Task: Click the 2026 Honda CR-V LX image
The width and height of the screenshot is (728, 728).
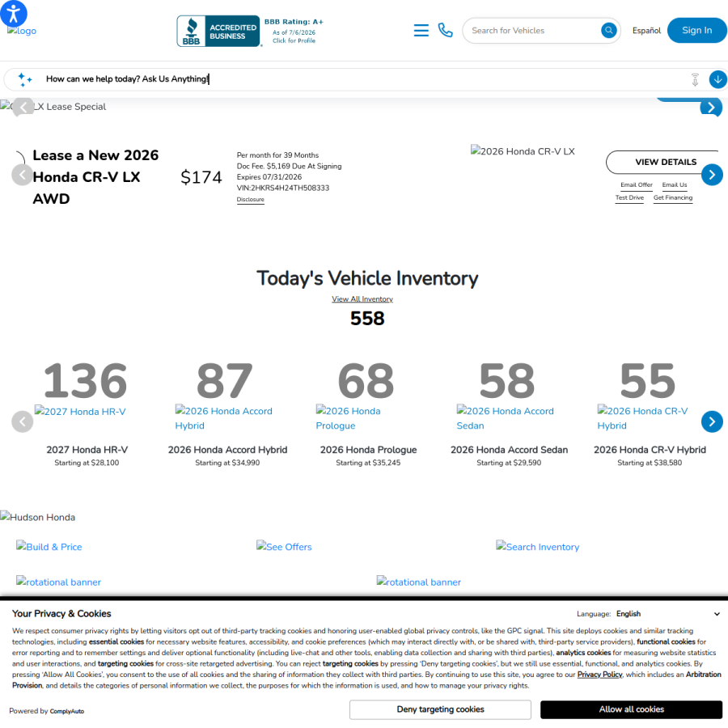Action: point(523,151)
